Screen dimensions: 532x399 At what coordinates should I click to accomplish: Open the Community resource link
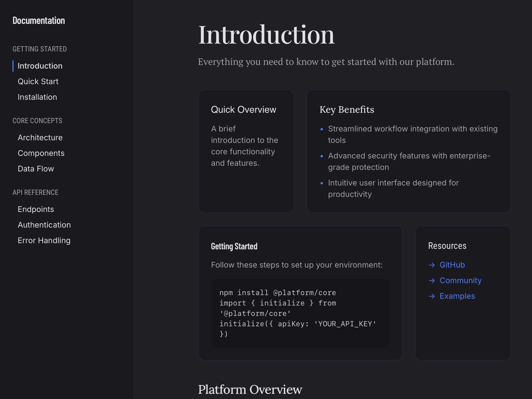tap(460, 280)
